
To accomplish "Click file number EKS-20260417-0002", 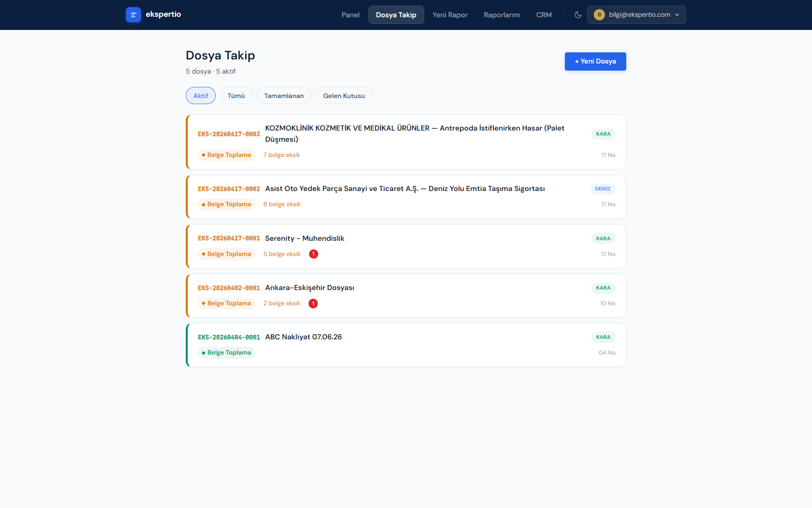I will point(229,189).
